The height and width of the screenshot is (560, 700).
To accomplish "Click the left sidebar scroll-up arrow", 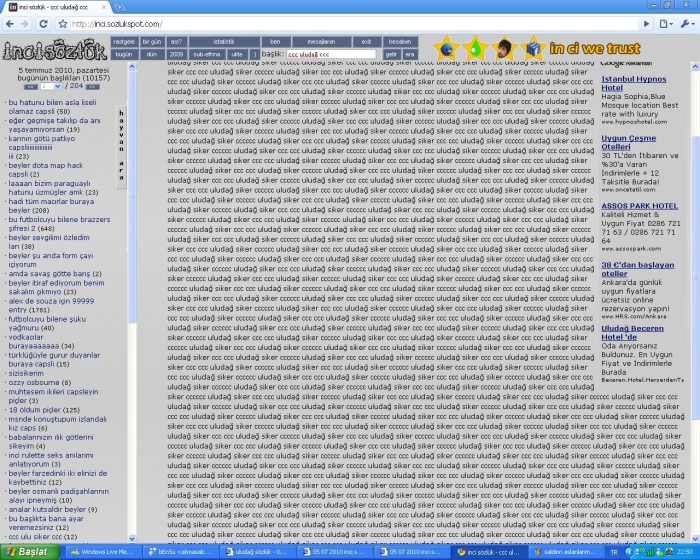I will pos(132,67).
